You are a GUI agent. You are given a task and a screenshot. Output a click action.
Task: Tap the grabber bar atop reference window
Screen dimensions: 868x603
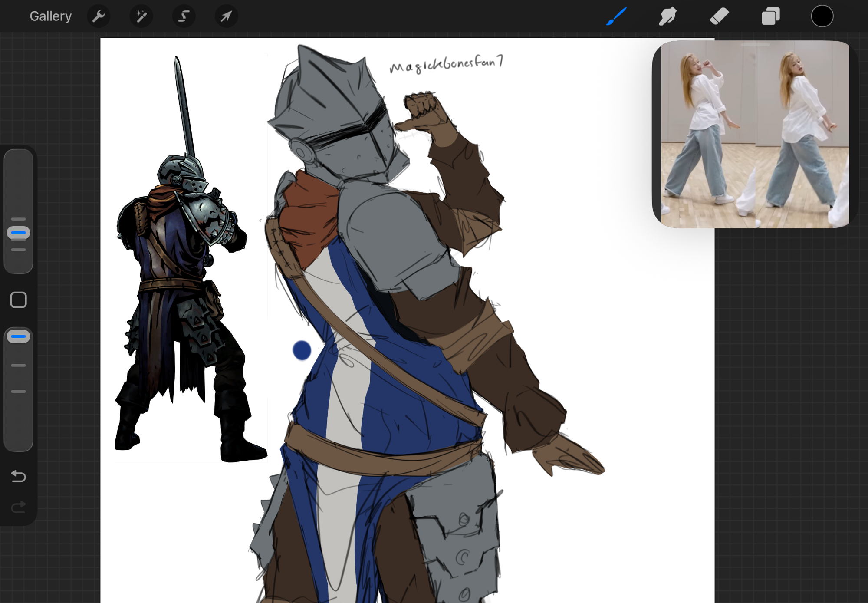click(755, 45)
